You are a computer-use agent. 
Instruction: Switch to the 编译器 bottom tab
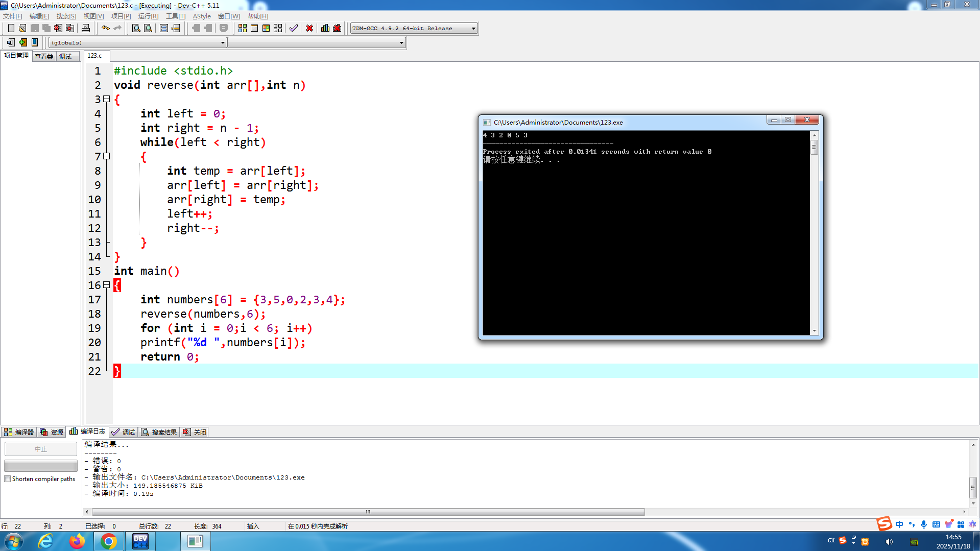point(19,432)
